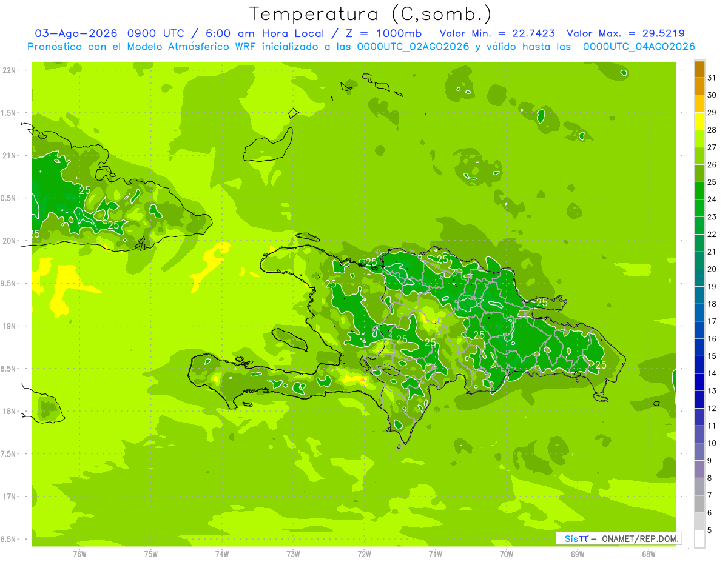
Task: Click the legend value label 5
Action: 710,530
